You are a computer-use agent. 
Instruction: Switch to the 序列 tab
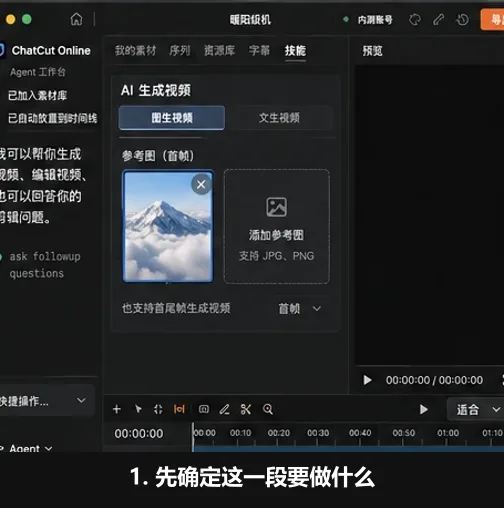pyautogui.click(x=180, y=51)
